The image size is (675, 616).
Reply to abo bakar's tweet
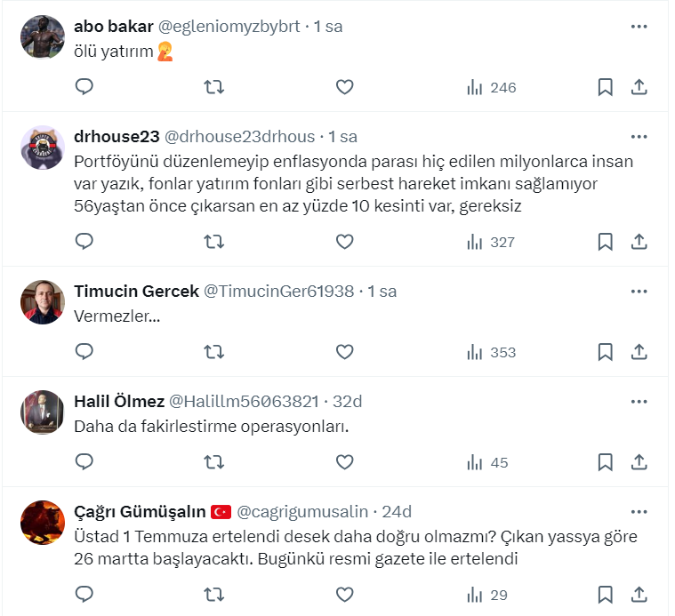84,87
